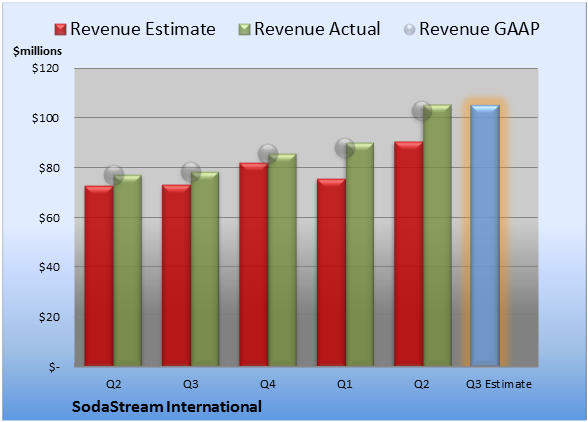The height and width of the screenshot is (422, 588).
Task: Select the 'Revenue Estimate' legend label
Action: (143, 29)
